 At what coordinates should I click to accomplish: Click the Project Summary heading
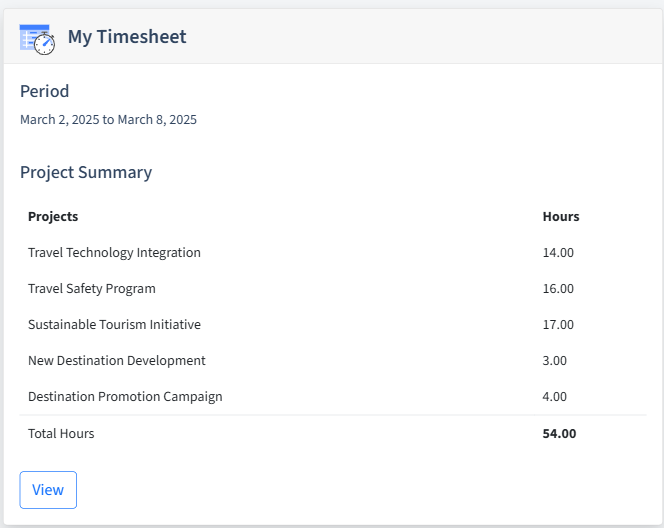(86, 172)
